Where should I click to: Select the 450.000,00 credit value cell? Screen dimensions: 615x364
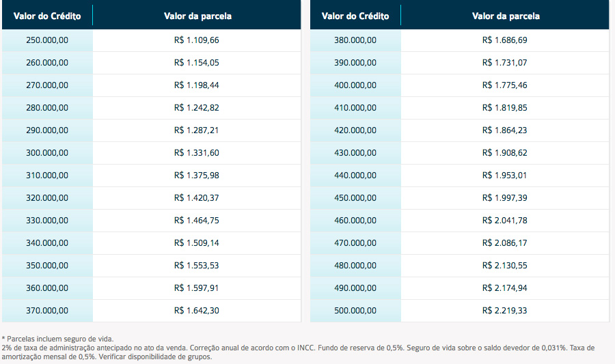click(355, 198)
